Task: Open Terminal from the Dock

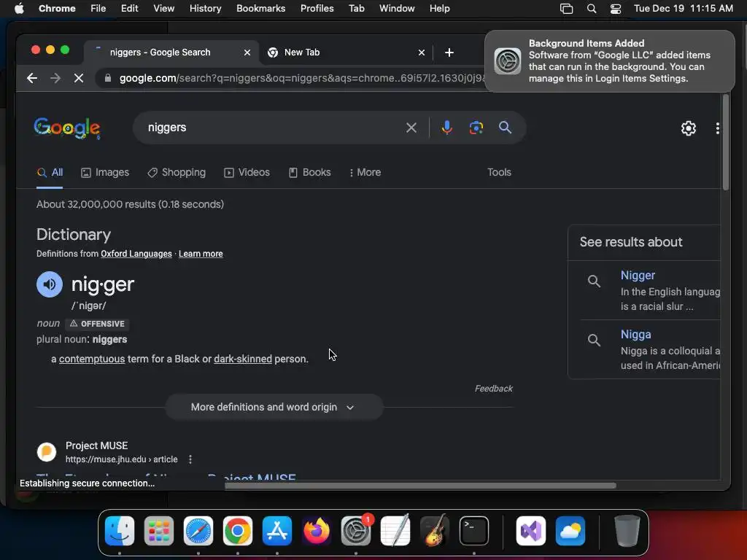Action: (474, 531)
